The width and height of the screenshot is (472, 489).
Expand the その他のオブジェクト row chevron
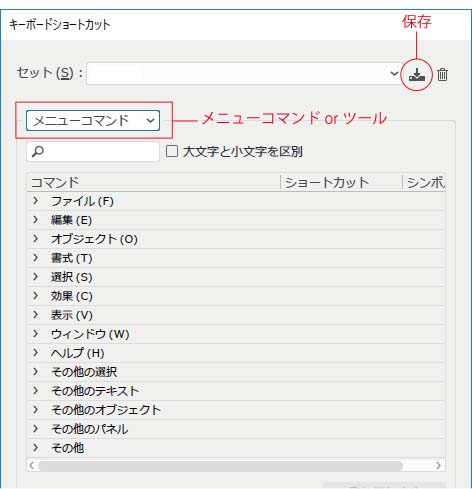(36, 410)
